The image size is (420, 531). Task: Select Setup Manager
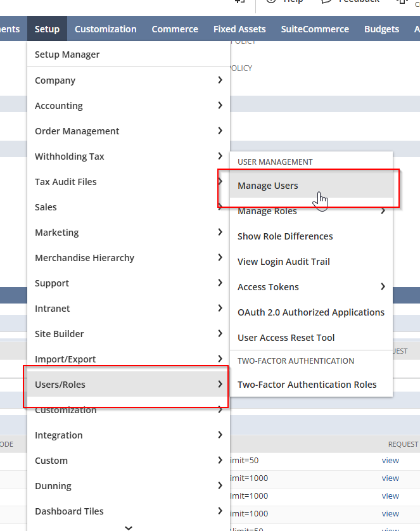coord(67,54)
